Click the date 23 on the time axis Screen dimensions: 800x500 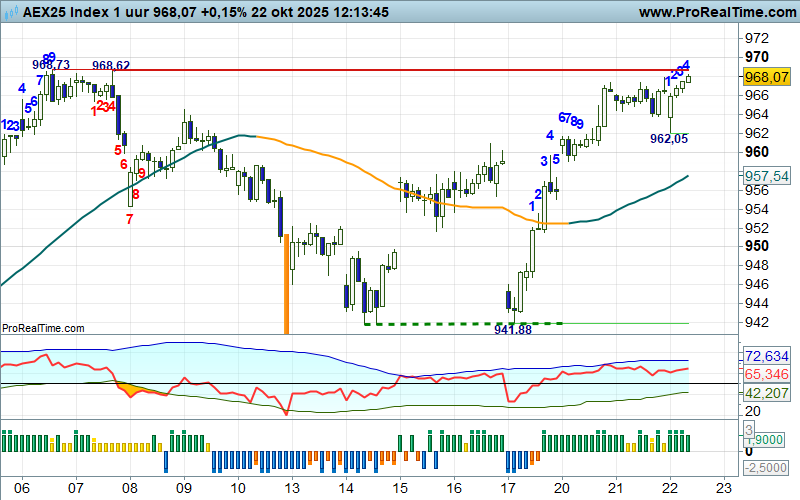tap(724, 488)
